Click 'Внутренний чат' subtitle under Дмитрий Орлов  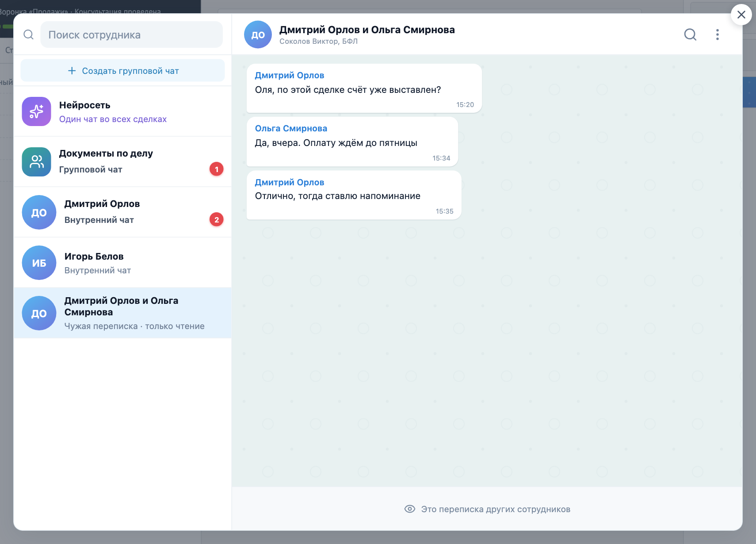pyautogui.click(x=99, y=220)
